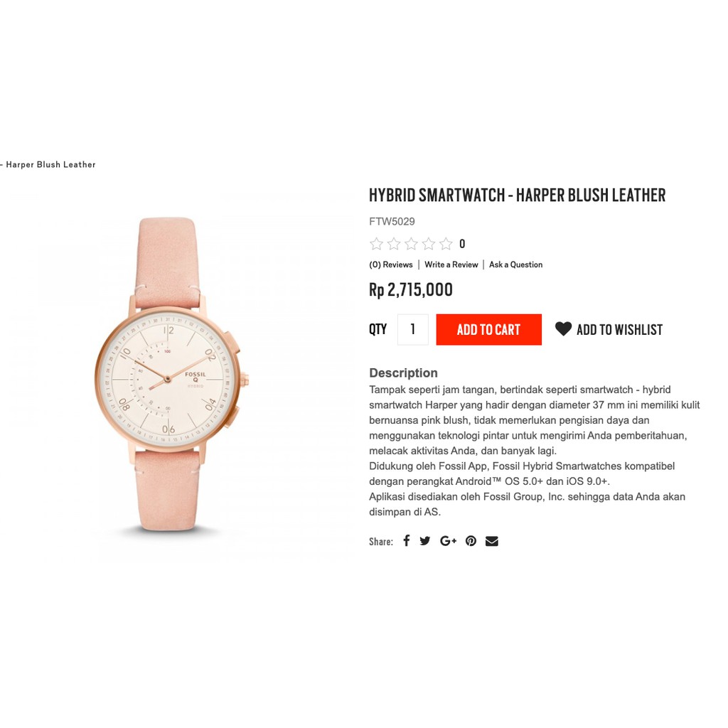Share product on Google Plus icon

[x=448, y=541]
